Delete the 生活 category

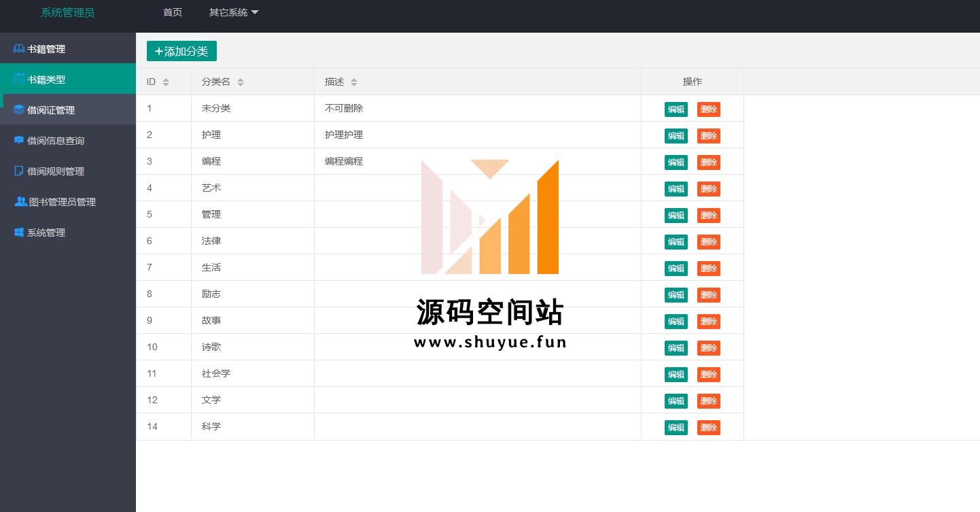coord(709,269)
